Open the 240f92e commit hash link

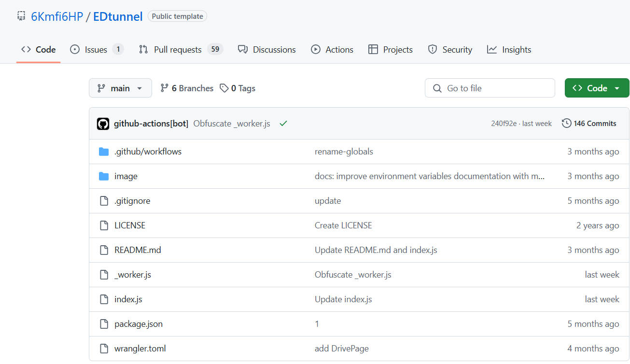(504, 124)
